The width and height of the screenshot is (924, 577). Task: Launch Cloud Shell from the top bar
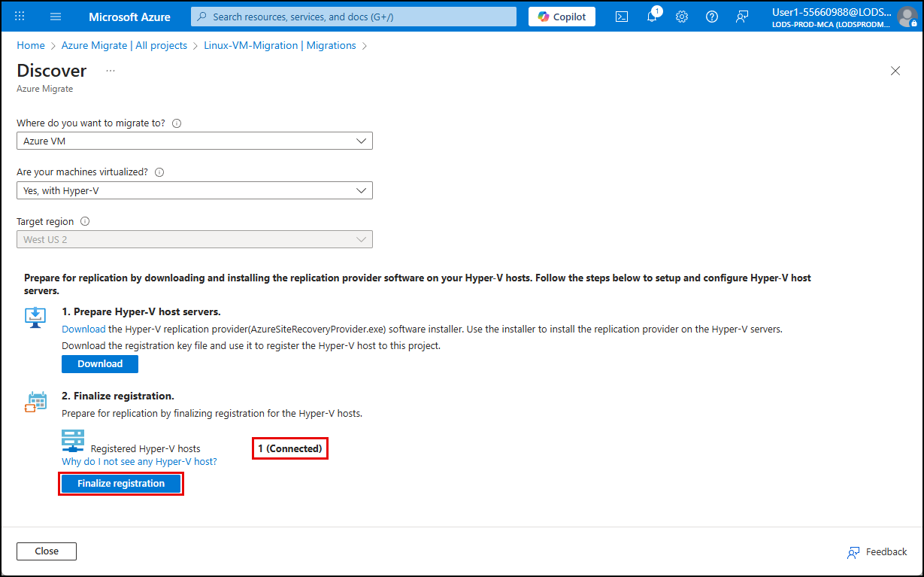point(622,17)
